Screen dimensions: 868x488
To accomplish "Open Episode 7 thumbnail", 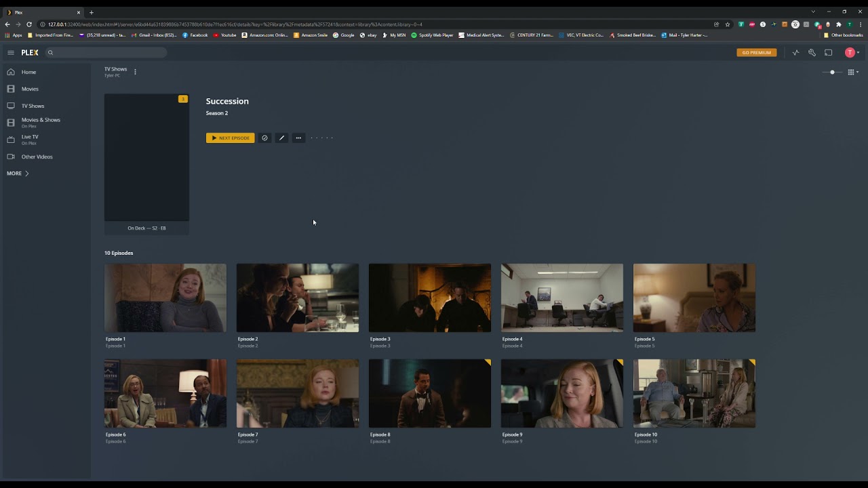I will pos(298,394).
